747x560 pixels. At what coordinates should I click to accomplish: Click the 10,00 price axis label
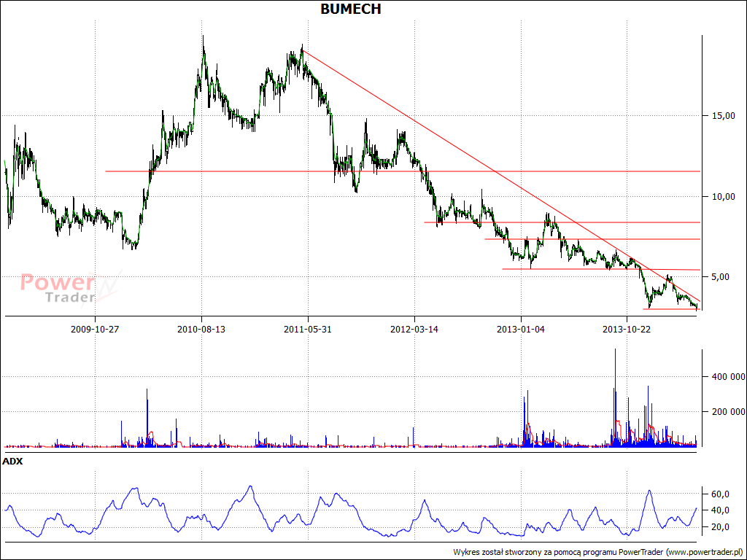click(723, 197)
